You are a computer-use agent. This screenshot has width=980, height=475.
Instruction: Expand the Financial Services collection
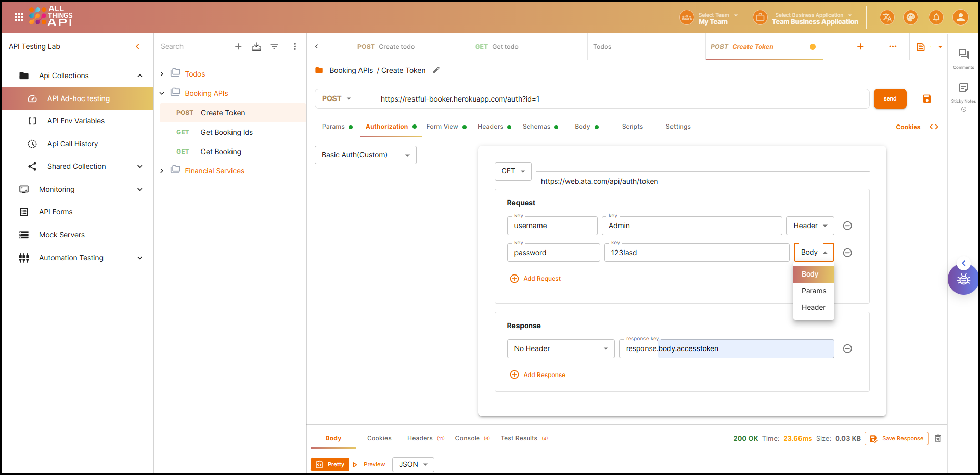point(162,171)
